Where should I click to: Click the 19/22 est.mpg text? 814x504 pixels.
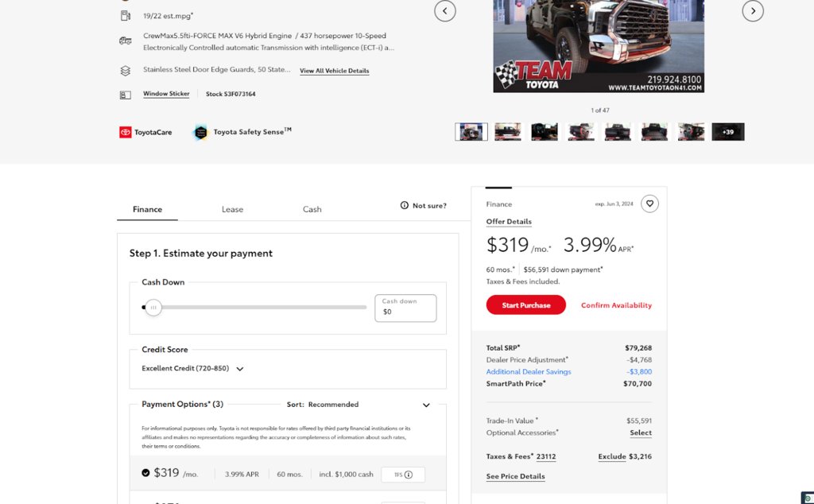(x=169, y=16)
